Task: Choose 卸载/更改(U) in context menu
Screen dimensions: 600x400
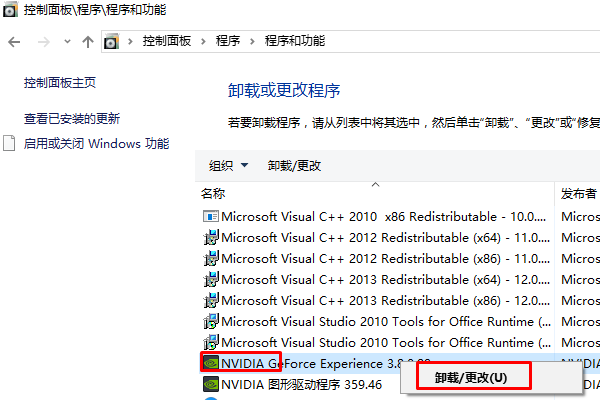Action: (471, 378)
